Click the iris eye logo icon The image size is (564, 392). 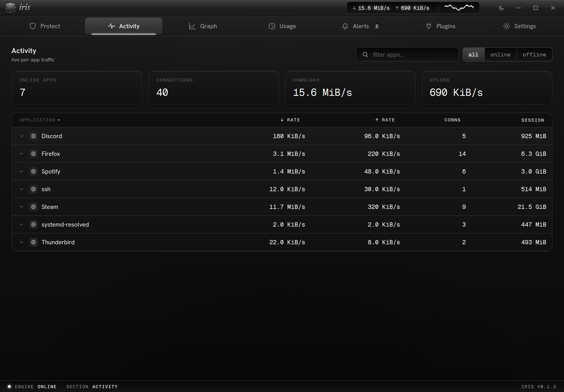click(10, 8)
